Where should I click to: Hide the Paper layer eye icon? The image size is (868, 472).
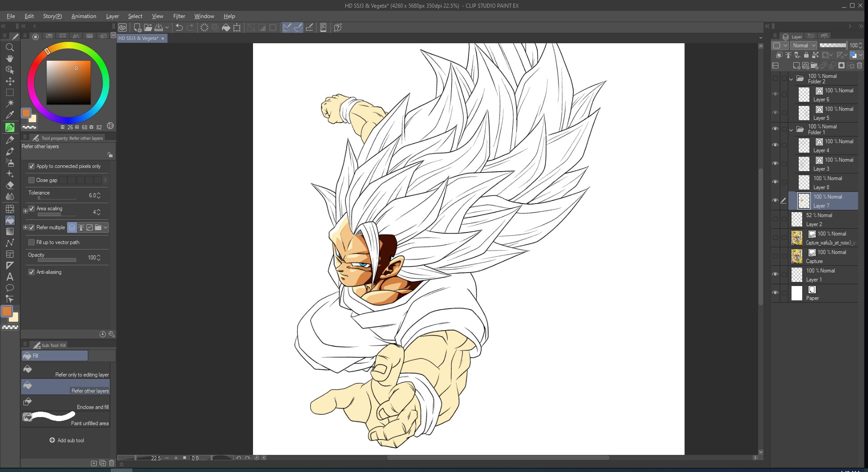tap(775, 293)
